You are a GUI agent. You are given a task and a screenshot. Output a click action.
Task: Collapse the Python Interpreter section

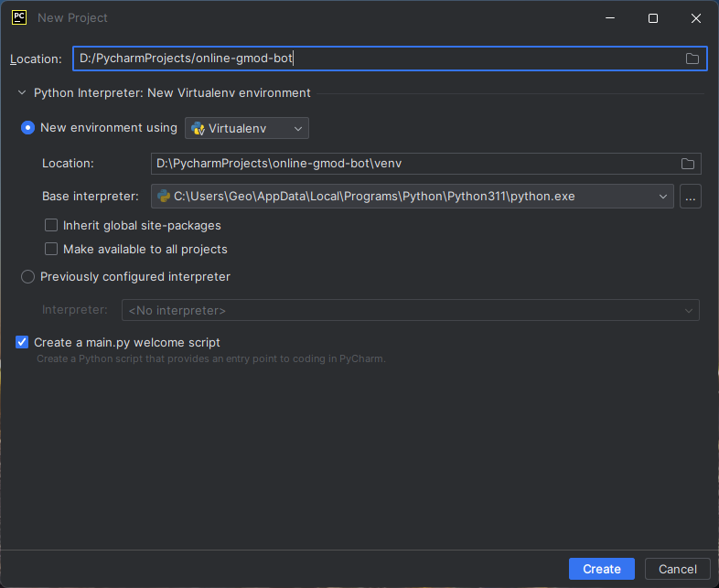coord(22,92)
